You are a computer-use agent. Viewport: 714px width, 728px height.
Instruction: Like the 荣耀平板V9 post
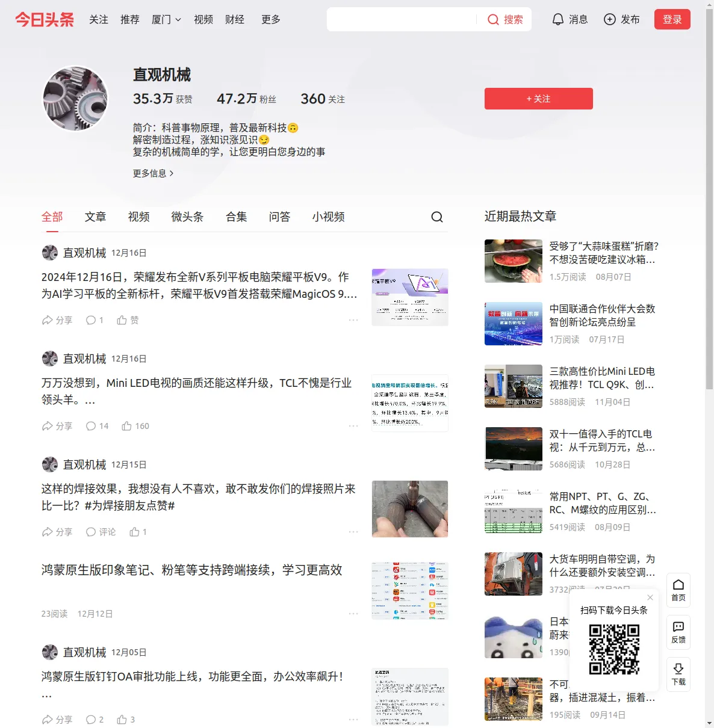tap(128, 320)
